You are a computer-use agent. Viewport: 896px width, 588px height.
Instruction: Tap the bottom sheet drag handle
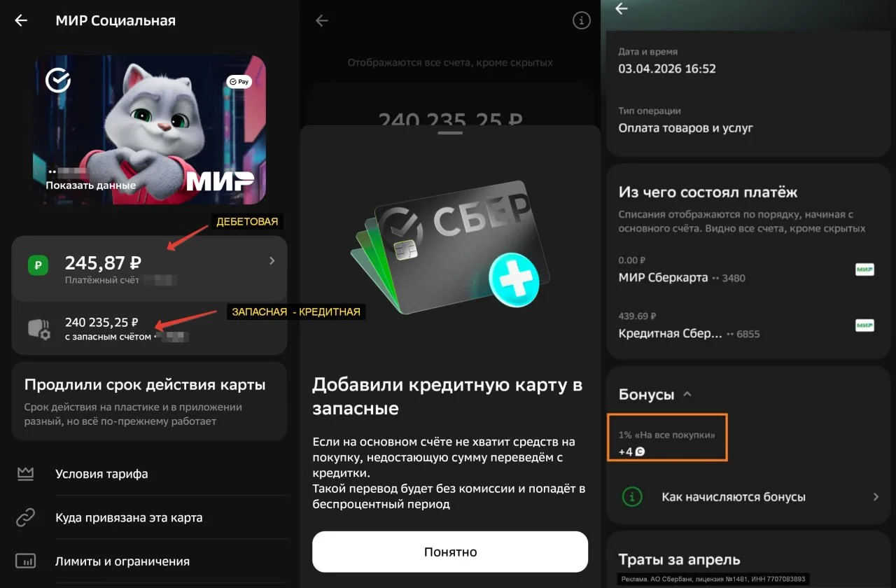point(450,132)
